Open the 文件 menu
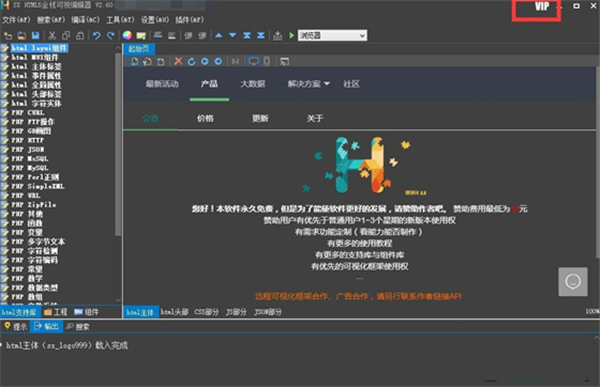The width and height of the screenshot is (600, 387). [16, 20]
